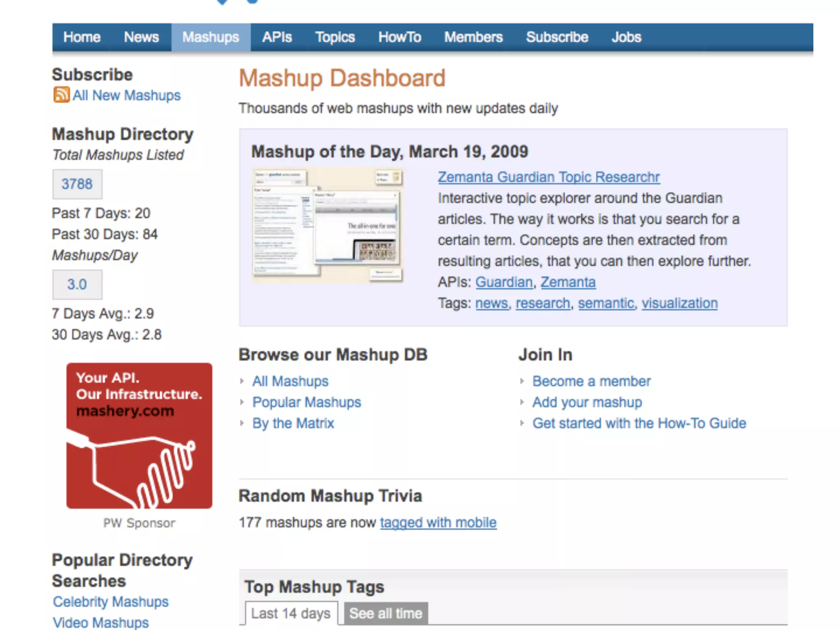Follow the visualization tag link
The image size is (840, 630).
click(679, 303)
